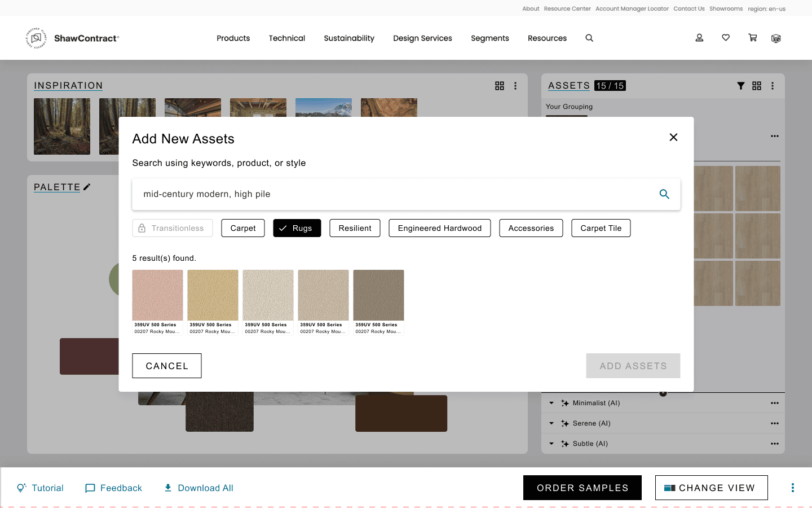
Task: Open Your Grouping more options
Action: (x=775, y=136)
